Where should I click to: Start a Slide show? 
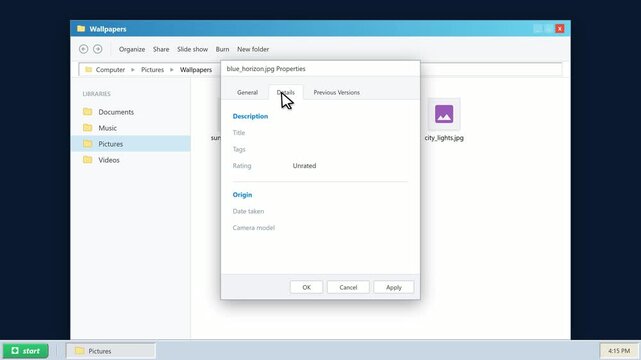[x=193, y=49]
